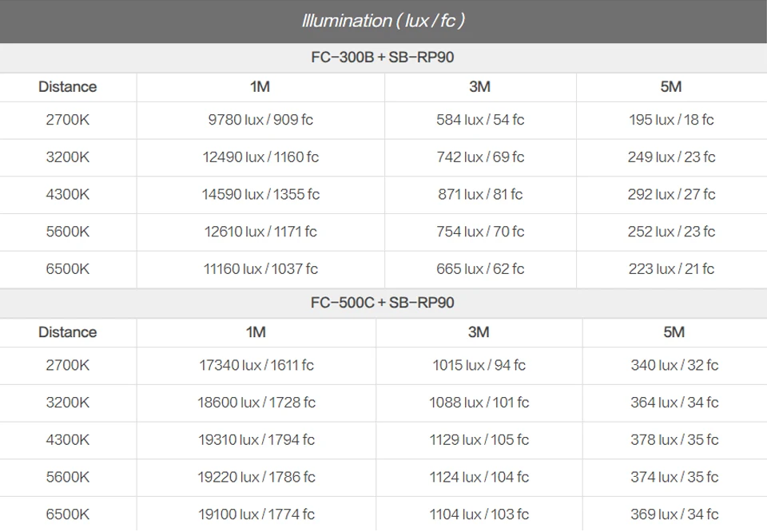Click the '369 lux / 34 fc' value
Viewport: 767px width, 532px height.
[674, 514]
